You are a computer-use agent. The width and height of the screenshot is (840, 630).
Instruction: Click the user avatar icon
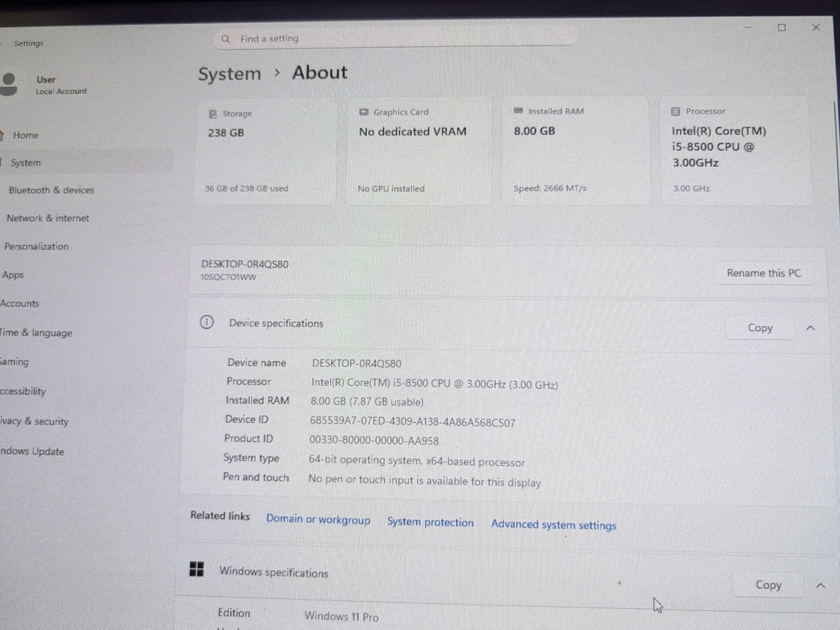pos(8,84)
